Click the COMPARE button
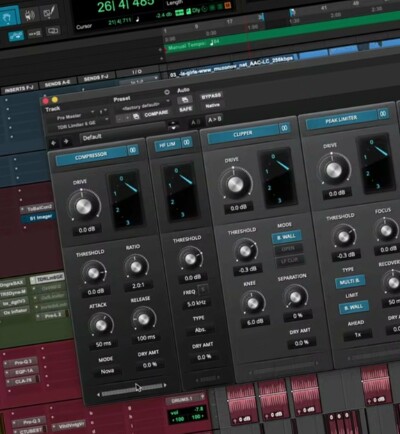 pyautogui.click(x=156, y=114)
